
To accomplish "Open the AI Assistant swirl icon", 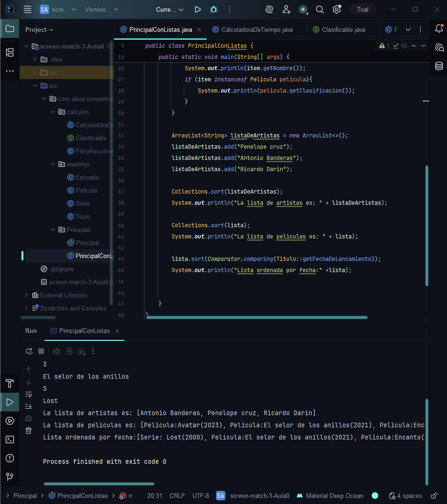I will click(x=269, y=9).
